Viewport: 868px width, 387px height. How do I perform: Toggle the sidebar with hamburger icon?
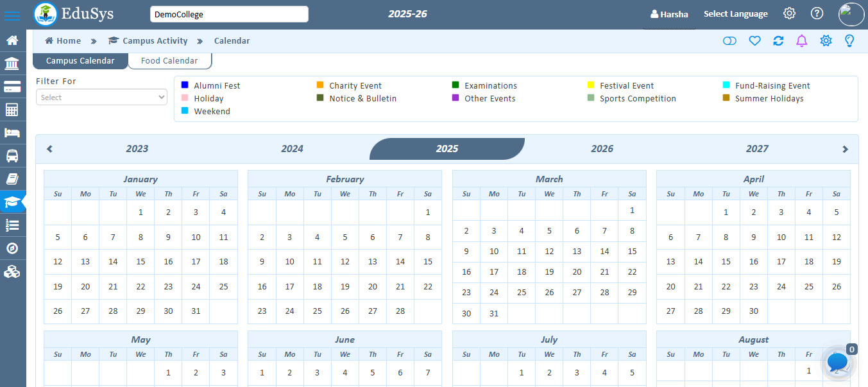point(12,15)
